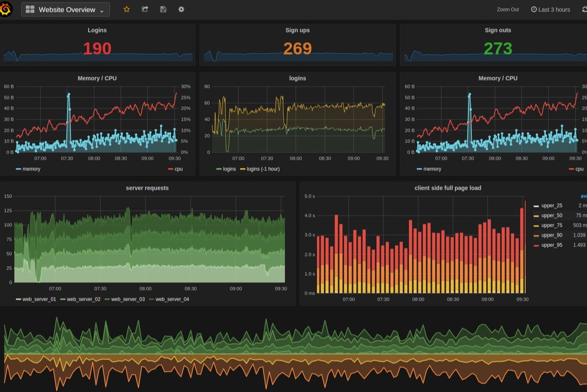The width and height of the screenshot is (587, 392).
Task: Click the 269 Sign ups stat value
Action: tap(297, 49)
